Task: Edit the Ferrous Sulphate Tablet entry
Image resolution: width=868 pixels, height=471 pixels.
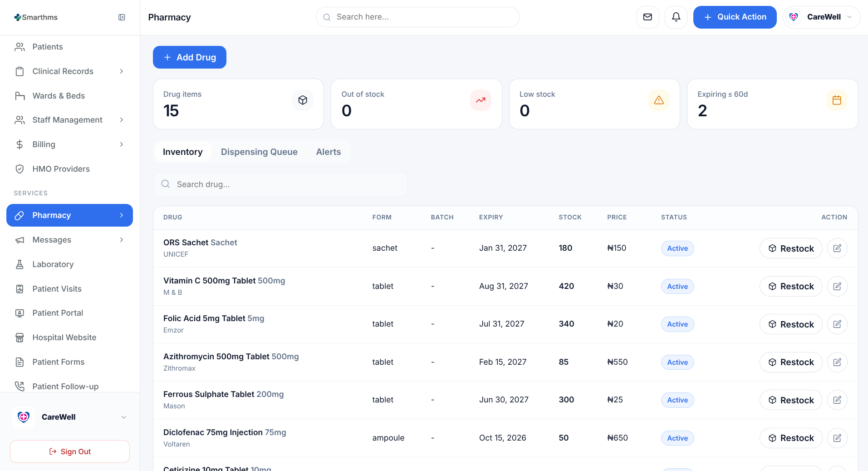Action: (837, 400)
